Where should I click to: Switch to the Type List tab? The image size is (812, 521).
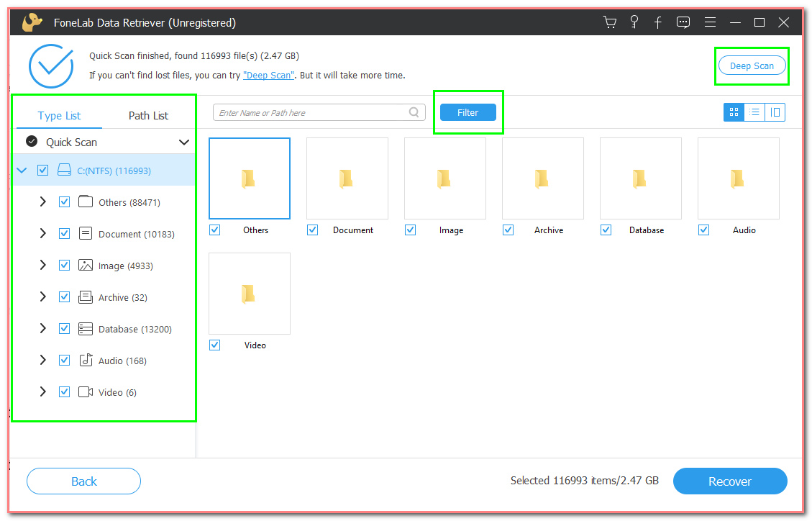59,115
